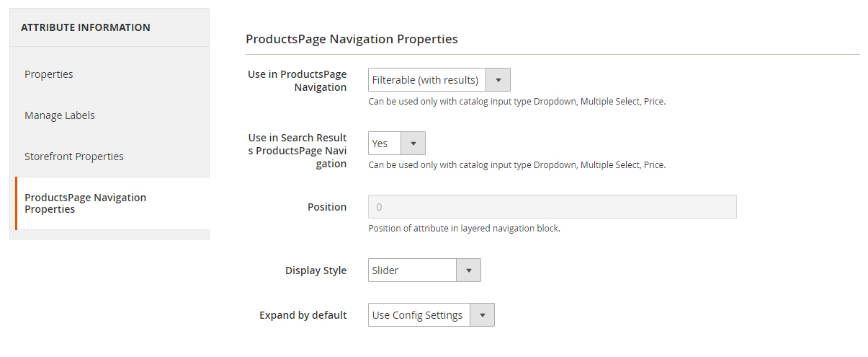Select ProductsPage Navigation Properties sidebar tab

pyautogui.click(x=85, y=203)
